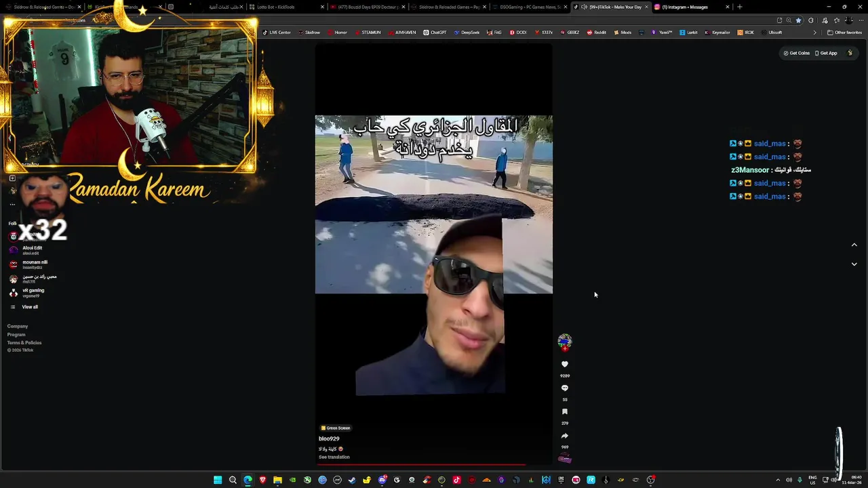The height and width of the screenshot is (488, 868).
Task: Open Discord on the taskbar
Action: [x=382, y=480]
